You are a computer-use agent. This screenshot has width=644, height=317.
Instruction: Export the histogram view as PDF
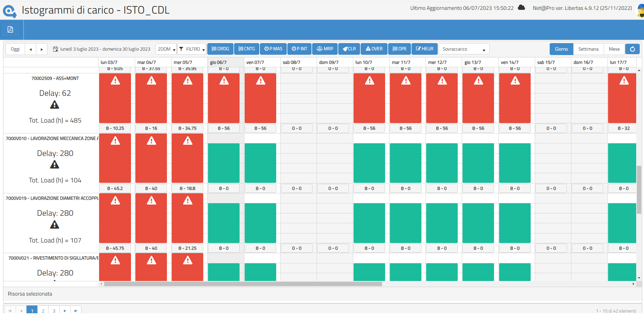(x=11, y=30)
